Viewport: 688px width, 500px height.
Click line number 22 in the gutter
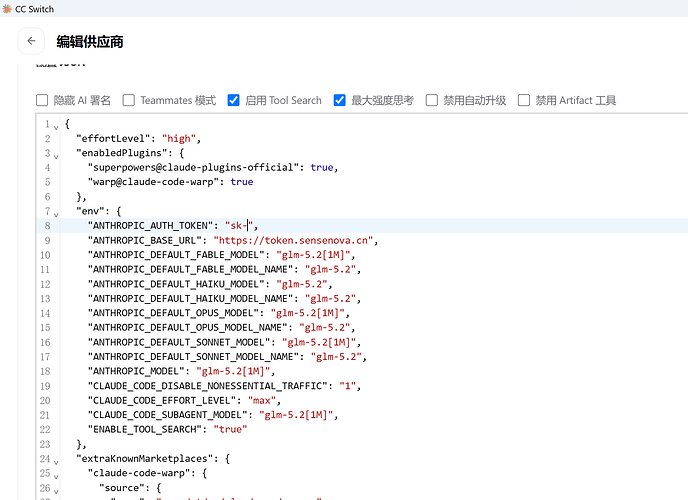(45, 429)
